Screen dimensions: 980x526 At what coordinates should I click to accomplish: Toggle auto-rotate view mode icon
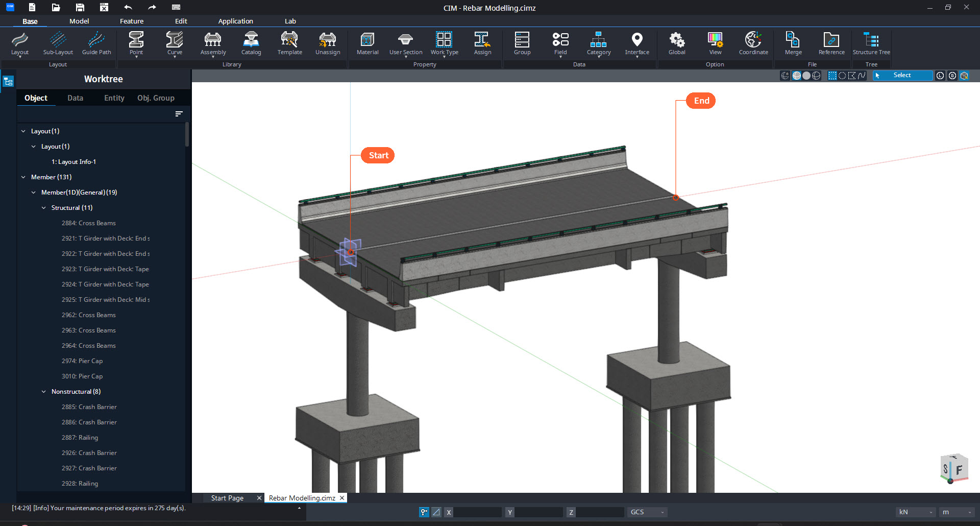coord(785,76)
